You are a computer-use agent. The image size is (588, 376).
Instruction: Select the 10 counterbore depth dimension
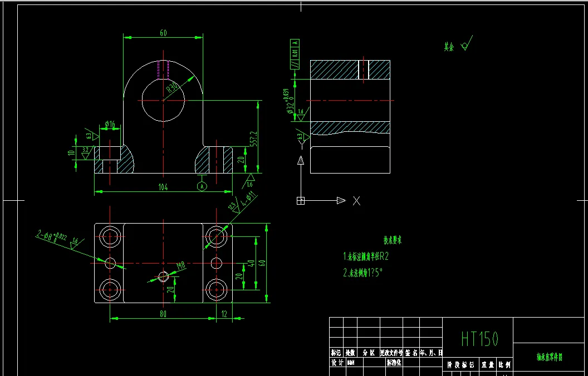(71, 152)
